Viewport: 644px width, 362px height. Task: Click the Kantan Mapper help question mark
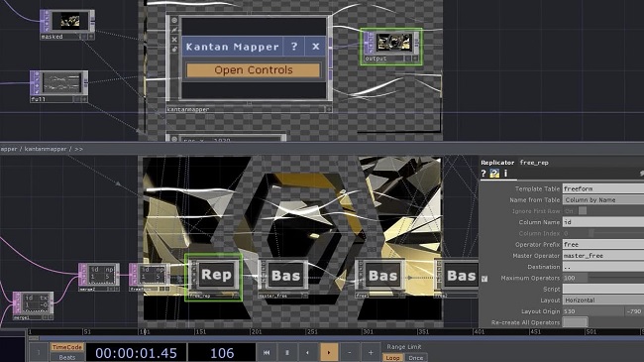[294, 47]
